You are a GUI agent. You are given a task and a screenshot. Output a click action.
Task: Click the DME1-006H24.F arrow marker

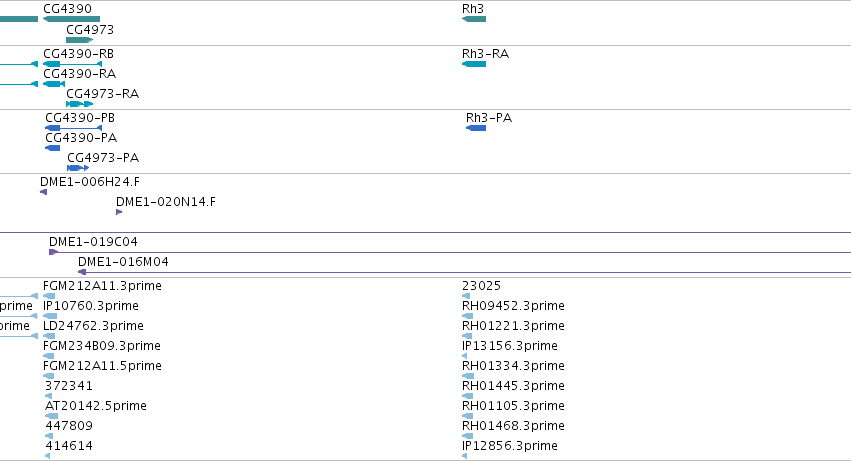point(43,192)
